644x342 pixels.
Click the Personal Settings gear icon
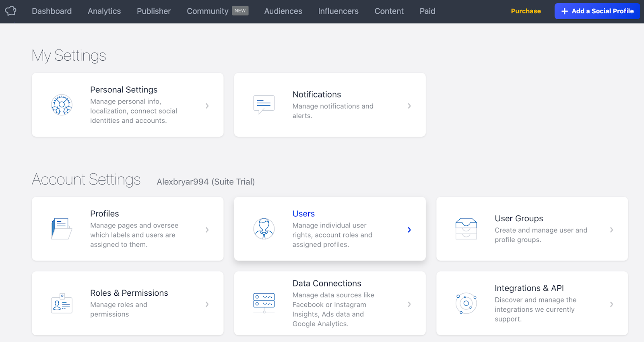(x=62, y=105)
